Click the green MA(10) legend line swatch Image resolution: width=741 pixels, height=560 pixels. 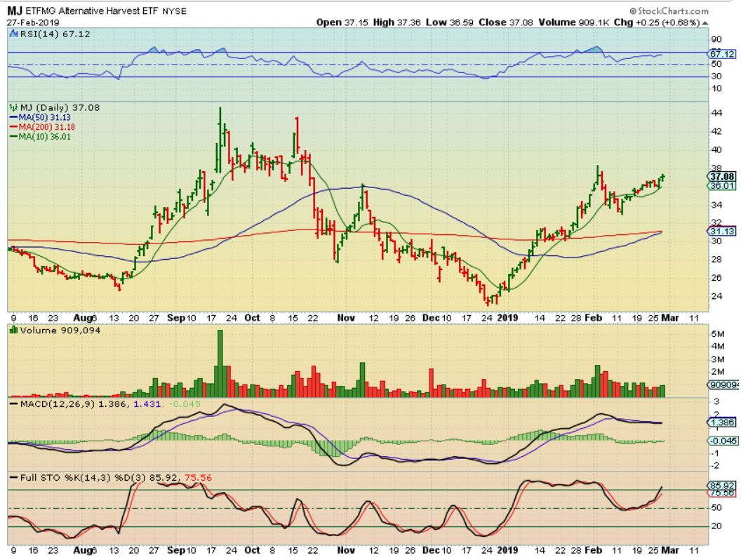[x=14, y=137]
